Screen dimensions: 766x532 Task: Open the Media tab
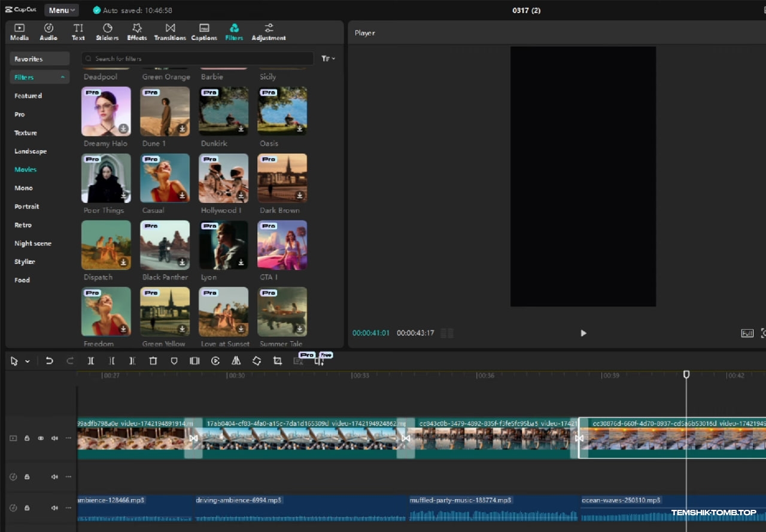coord(19,32)
